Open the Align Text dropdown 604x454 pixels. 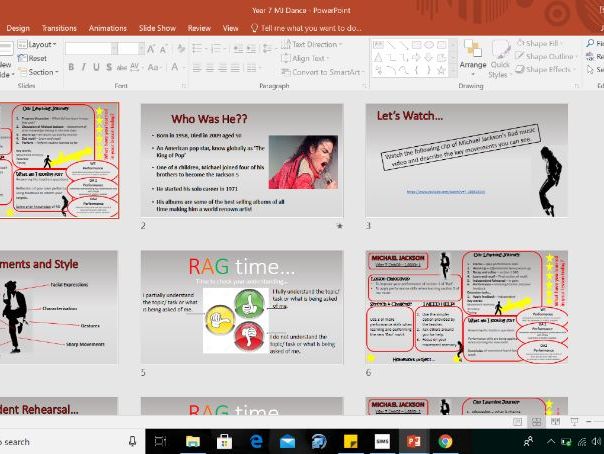[x=305, y=58]
